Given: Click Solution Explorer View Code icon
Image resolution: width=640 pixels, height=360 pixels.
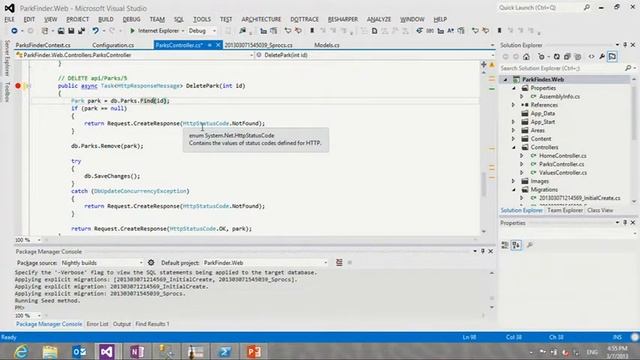Looking at the screenshot, I should (591, 57).
